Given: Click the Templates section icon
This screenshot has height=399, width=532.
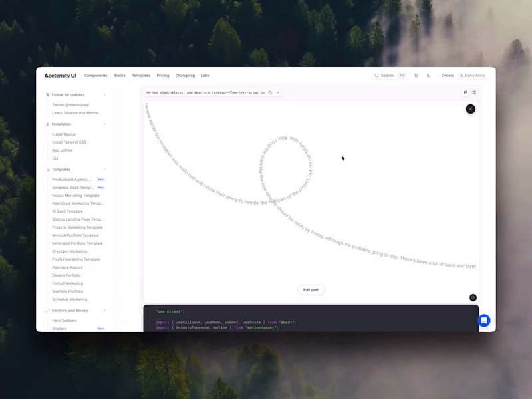Looking at the screenshot, I should pyautogui.click(x=48, y=170).
